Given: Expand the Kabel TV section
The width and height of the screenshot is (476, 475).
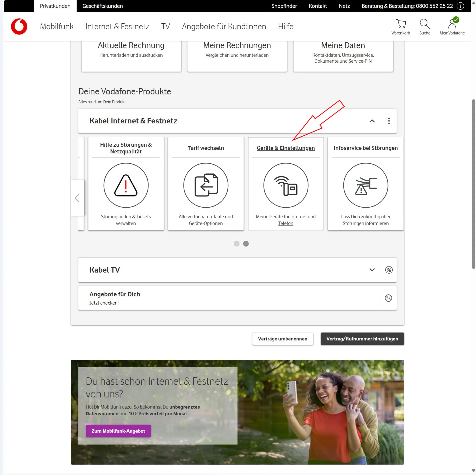Looking at the screenshot, I should coord(372,270).
